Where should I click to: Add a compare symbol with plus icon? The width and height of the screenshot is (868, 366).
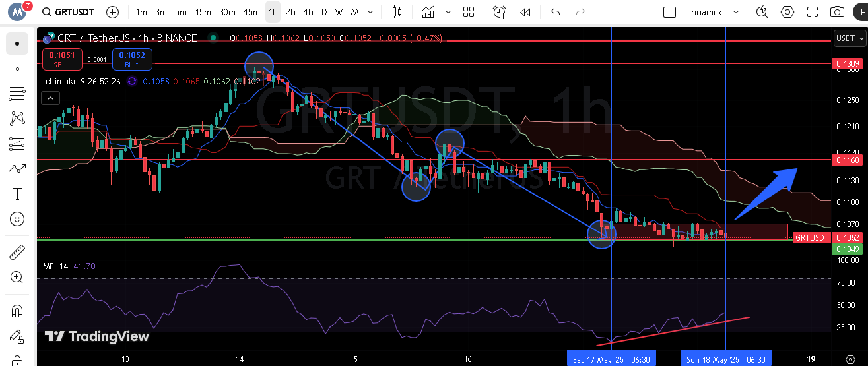click(x=113, y=12)
